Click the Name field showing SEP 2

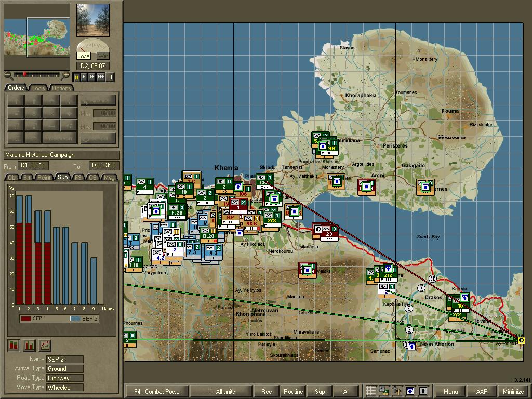[x=65, y=360]
